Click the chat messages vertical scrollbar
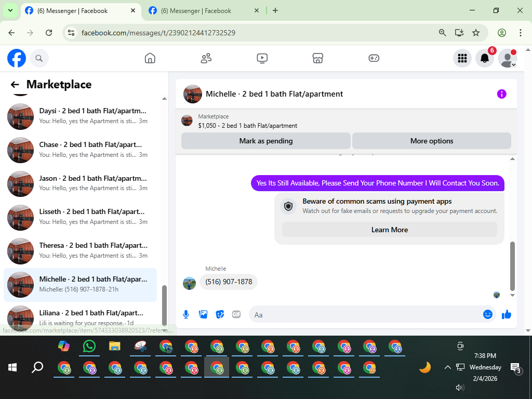532x399 pixels. (512, 266)
